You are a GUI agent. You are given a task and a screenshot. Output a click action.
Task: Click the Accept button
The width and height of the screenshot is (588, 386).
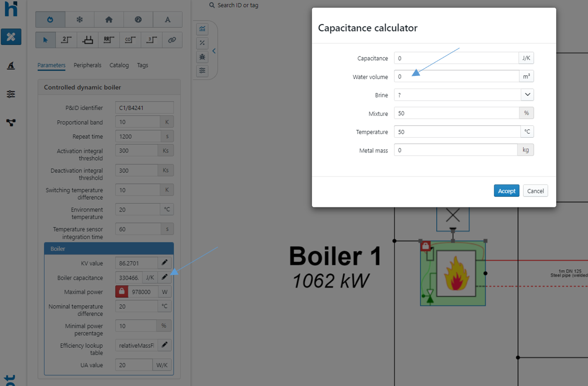(506, 191)
